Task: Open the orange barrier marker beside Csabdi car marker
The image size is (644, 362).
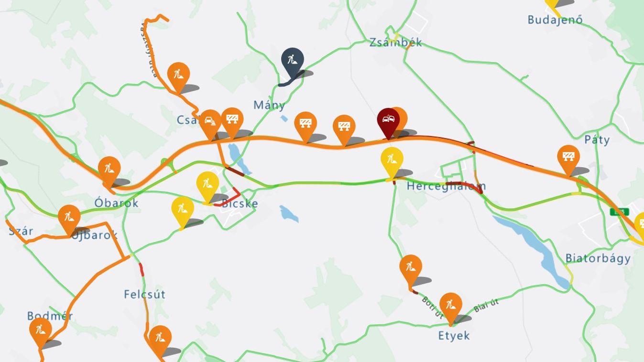Action: (x=232, y=120)
